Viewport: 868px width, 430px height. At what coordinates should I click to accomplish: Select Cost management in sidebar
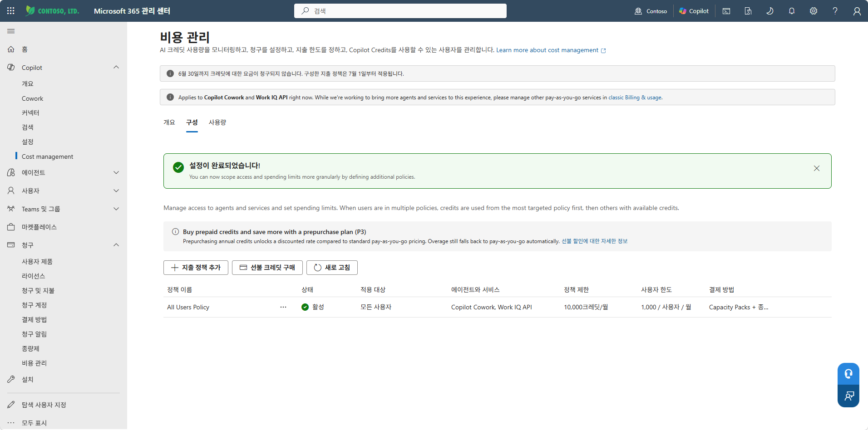[x=47, y=156]
